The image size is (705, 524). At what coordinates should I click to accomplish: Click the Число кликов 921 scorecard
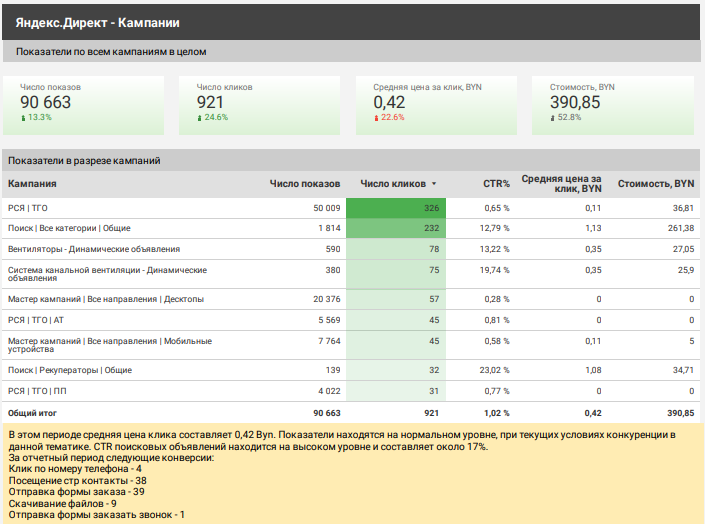point(260,104)
